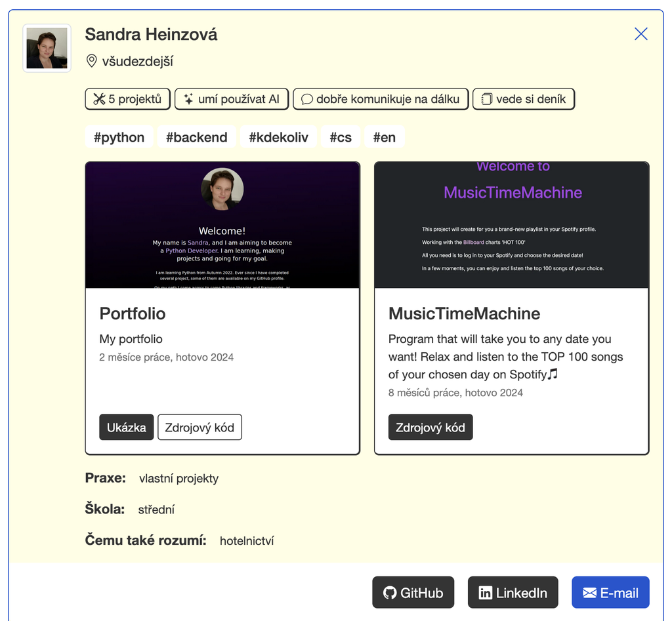Send a message via the E-mail button
The width and height of the screenshot is (672, 621).
(610, 593)
